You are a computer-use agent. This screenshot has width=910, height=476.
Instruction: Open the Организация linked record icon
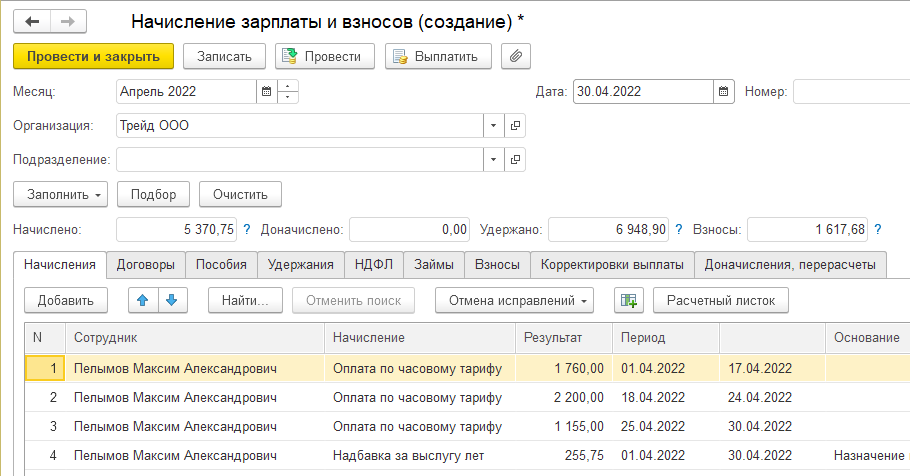(x=516, y=126)
